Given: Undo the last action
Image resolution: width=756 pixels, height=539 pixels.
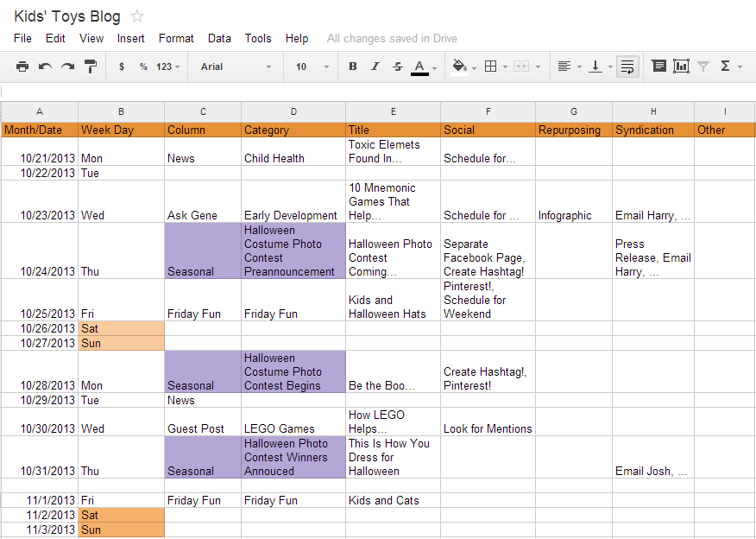Looking at the screenshot, I should (x=45, y=67).
